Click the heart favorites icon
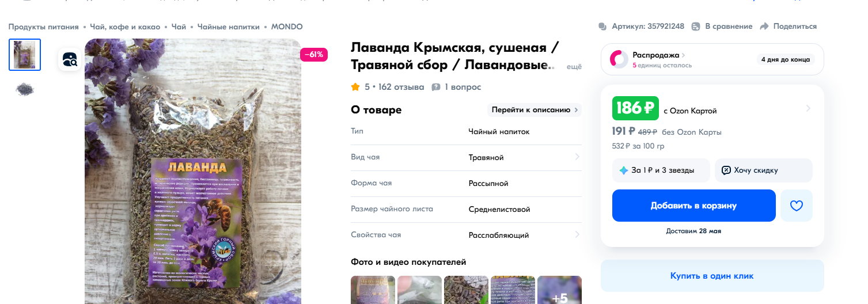The height and width of the screenshot is (304, 868). point(796,206)
